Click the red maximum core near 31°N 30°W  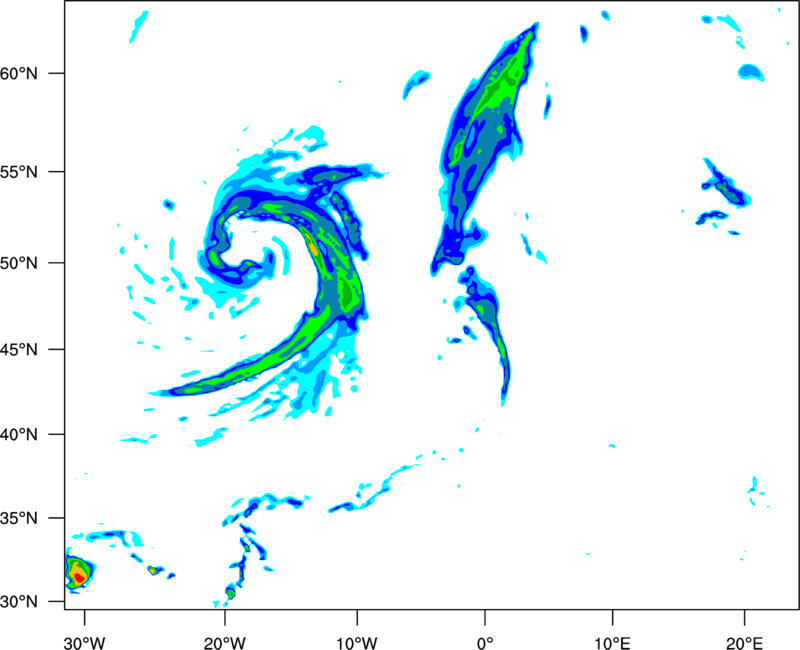pos(79,578)
